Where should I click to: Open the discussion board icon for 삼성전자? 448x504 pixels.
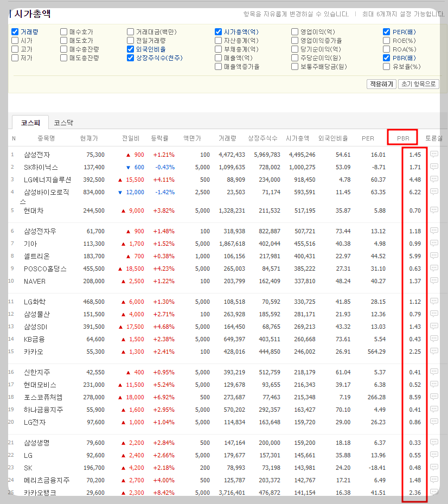434,155
